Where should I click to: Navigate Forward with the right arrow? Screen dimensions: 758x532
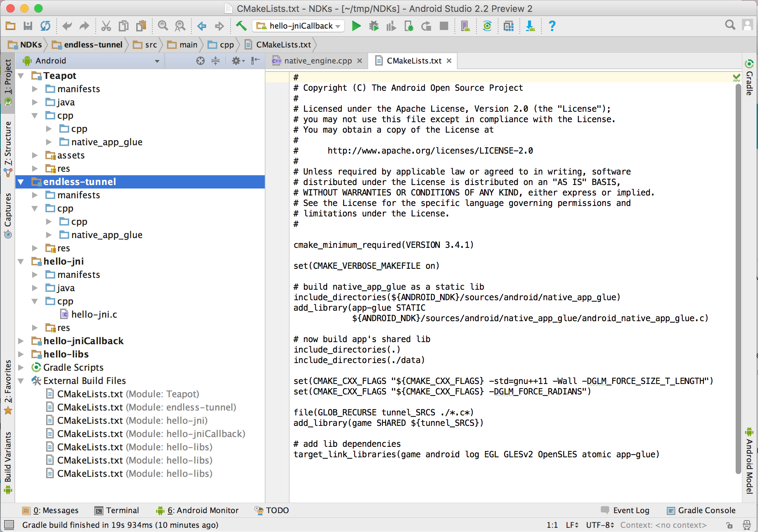click(219, 26)
